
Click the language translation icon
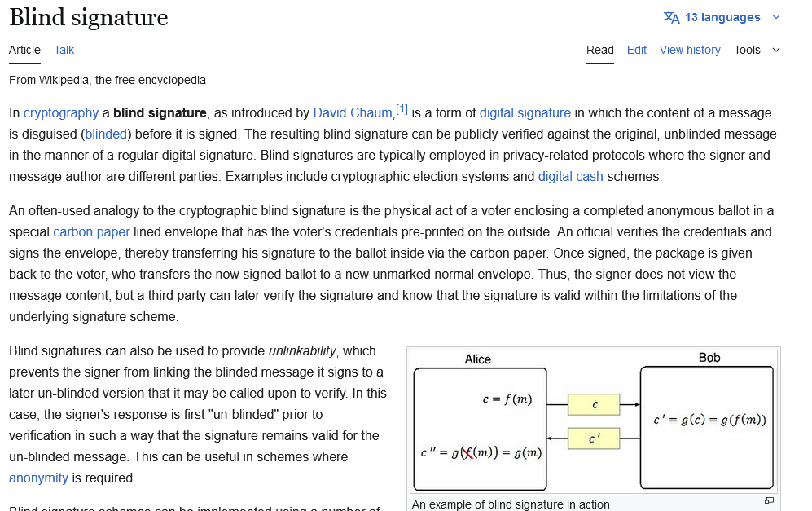click(x=671, y=17)
